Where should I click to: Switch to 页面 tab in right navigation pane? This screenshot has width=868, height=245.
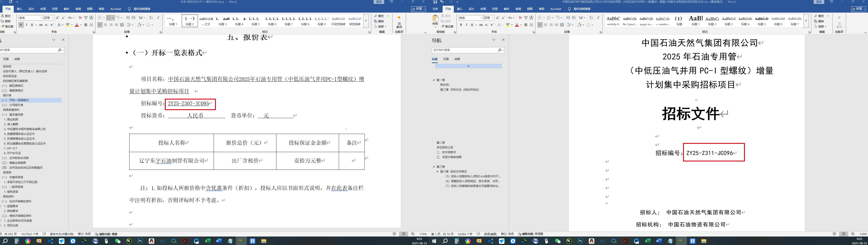[x=446, y=59]
